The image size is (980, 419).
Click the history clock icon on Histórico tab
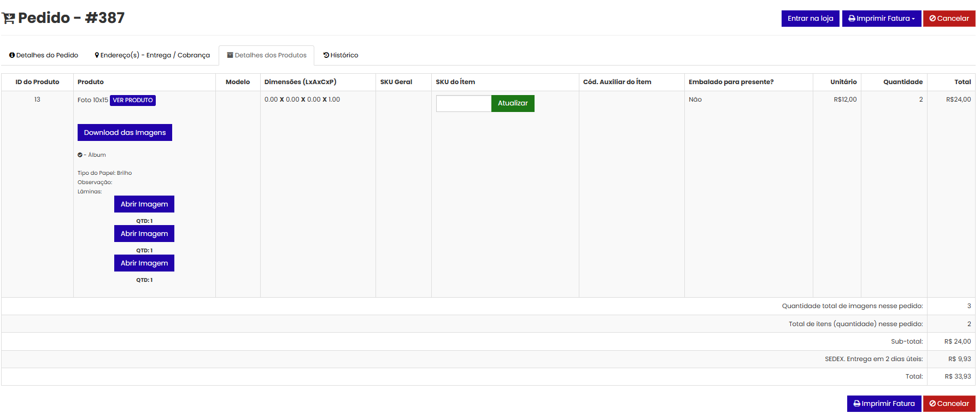(x=326, y=55)
